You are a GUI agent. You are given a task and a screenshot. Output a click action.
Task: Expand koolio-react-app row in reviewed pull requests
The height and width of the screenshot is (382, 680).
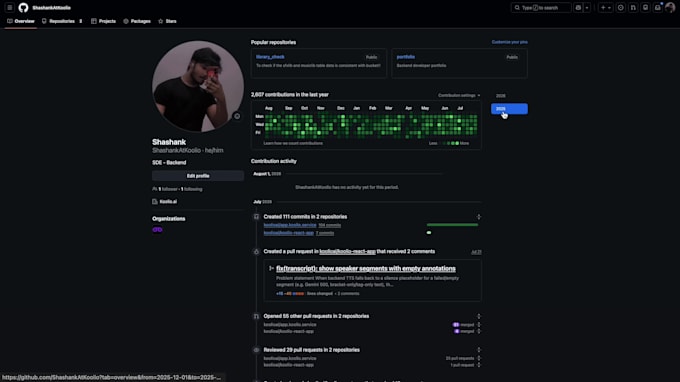479,365
